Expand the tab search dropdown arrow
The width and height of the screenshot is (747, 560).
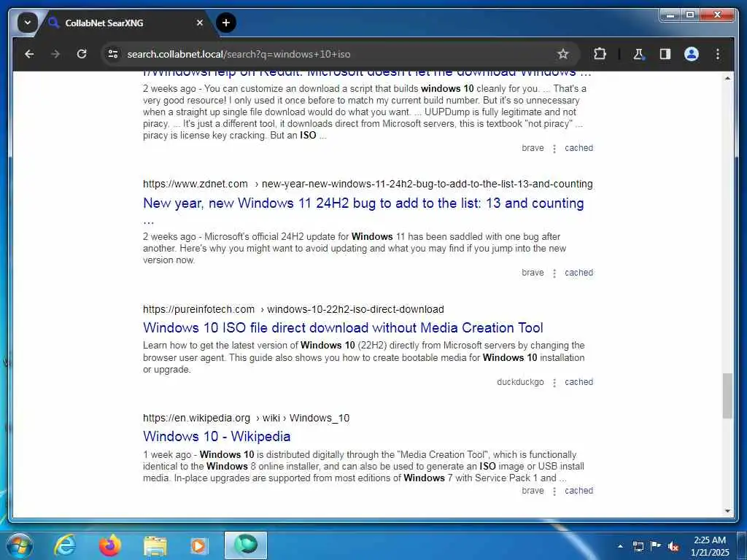click(27, 23)
